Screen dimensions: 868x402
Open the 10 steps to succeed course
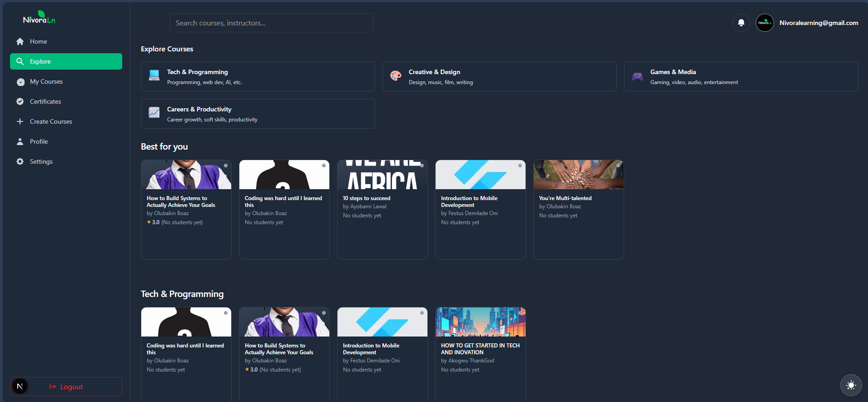coord(367,198)
